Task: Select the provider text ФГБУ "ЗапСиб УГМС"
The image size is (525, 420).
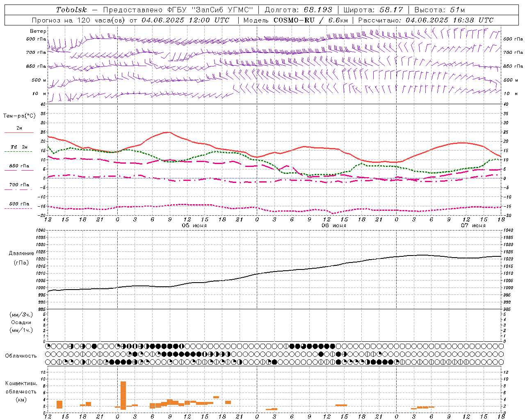Action: pyautogui.click(x=210, y=10)
